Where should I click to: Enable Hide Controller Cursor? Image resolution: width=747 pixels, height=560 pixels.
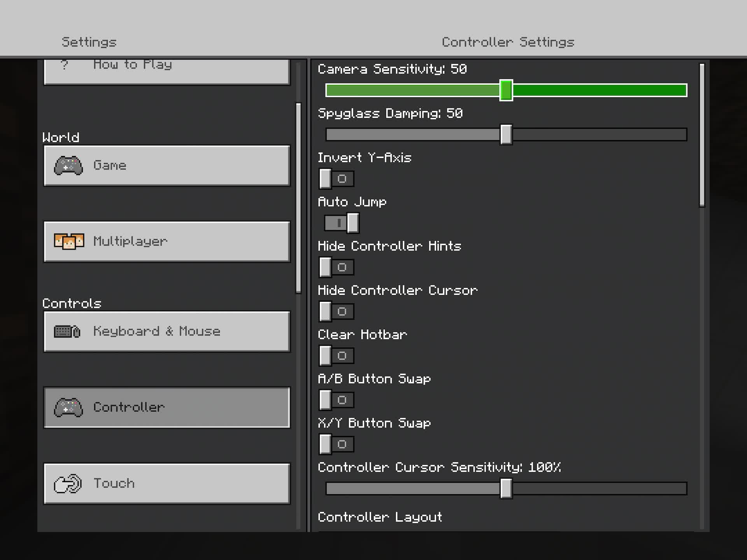click(337, 311)
